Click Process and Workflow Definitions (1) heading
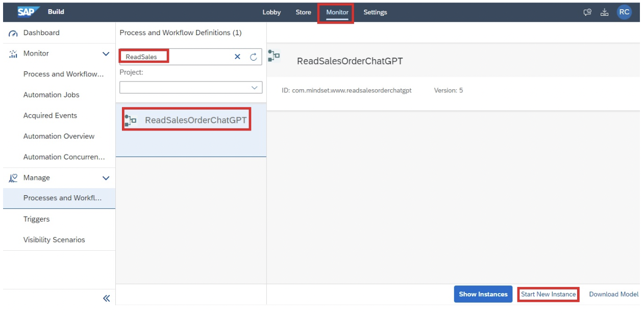This screenshot has height=318, width=644. click(x=181, y=33)
